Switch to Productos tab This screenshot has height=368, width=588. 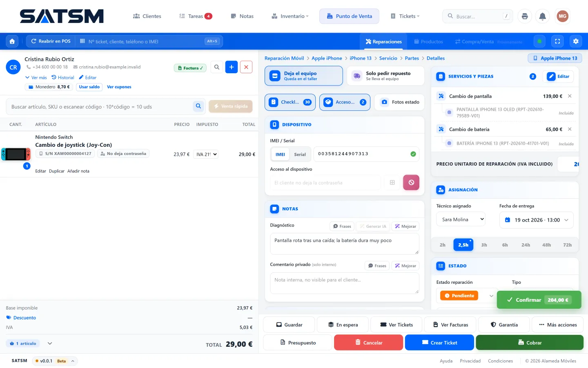(428, 41)
